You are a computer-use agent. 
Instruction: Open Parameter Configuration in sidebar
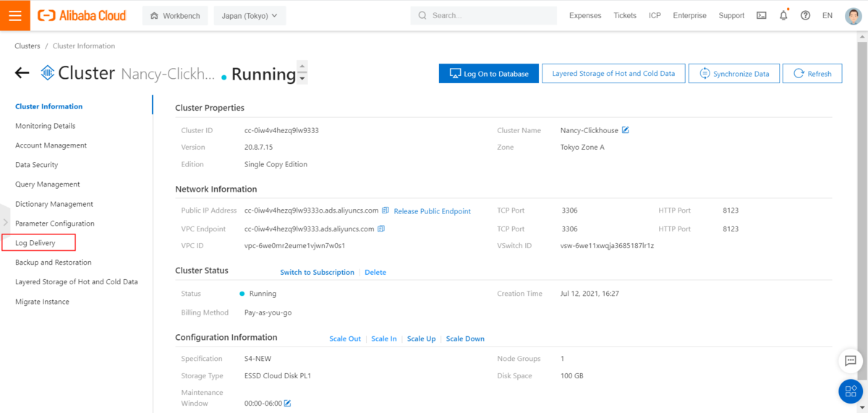55,223
